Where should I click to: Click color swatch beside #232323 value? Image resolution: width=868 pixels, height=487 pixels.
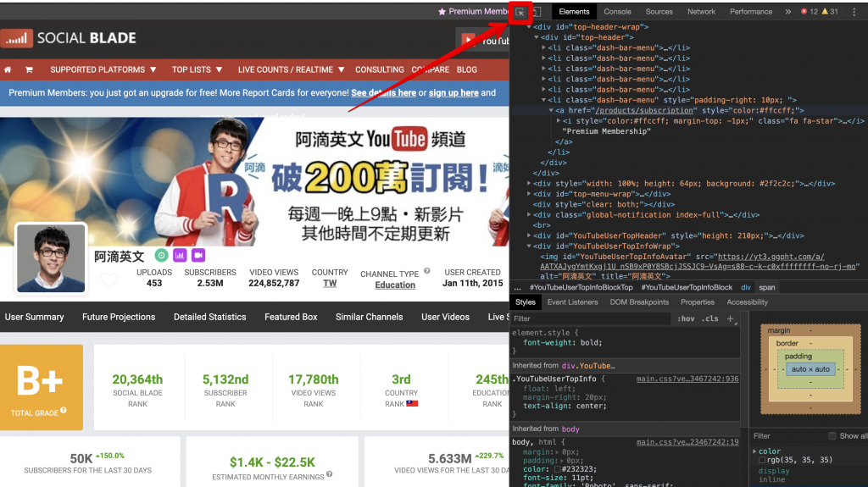tap(558, 469)
